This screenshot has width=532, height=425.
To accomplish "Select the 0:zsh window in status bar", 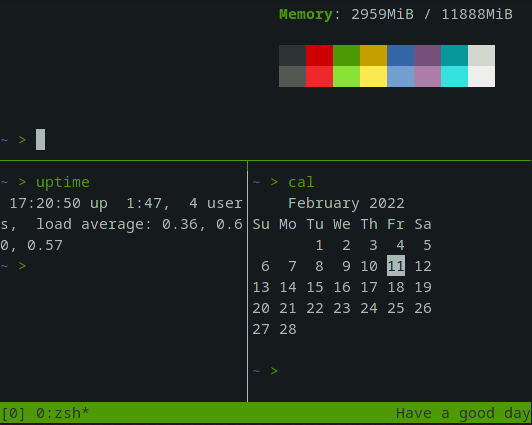I will coord(62,413).
